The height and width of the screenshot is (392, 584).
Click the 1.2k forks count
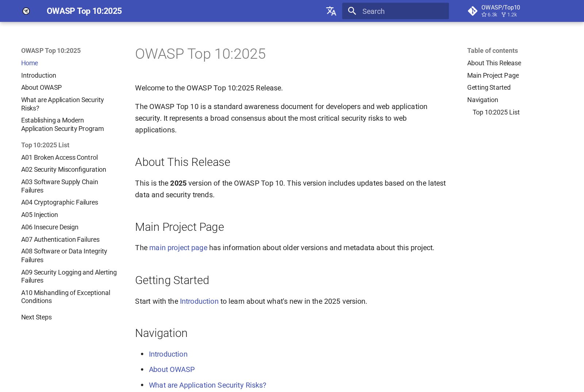(509, 15)
